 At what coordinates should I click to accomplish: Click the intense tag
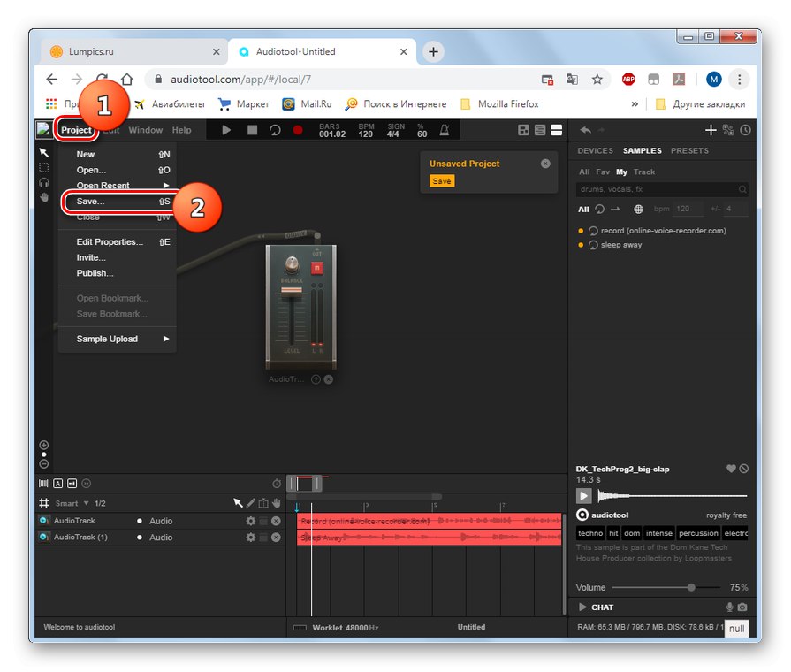pos(658,533)
